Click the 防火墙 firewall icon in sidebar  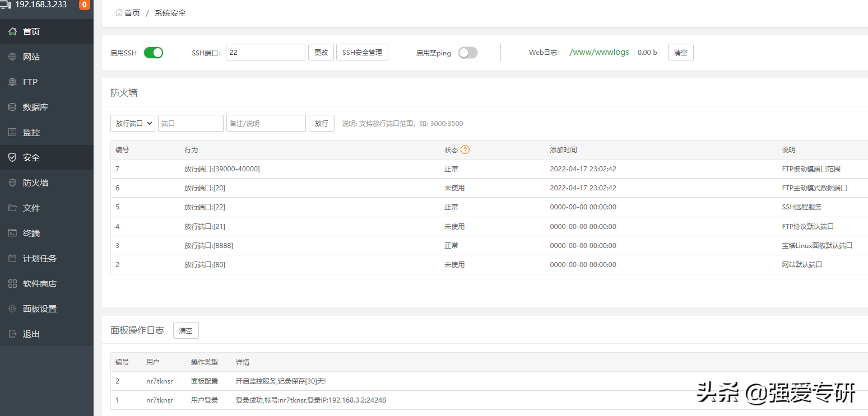pyautogui.click(x=12, y=183)
